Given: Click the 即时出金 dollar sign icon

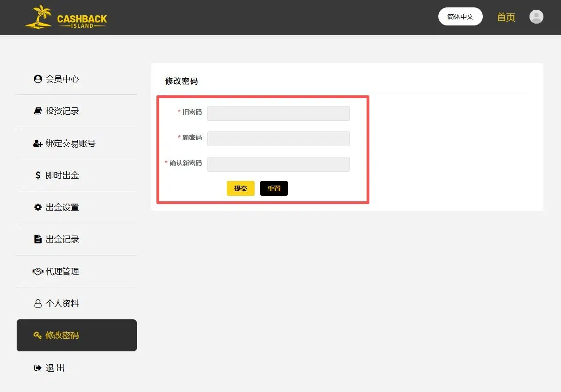Looking at the screenshot, I should tap(38, 175).
